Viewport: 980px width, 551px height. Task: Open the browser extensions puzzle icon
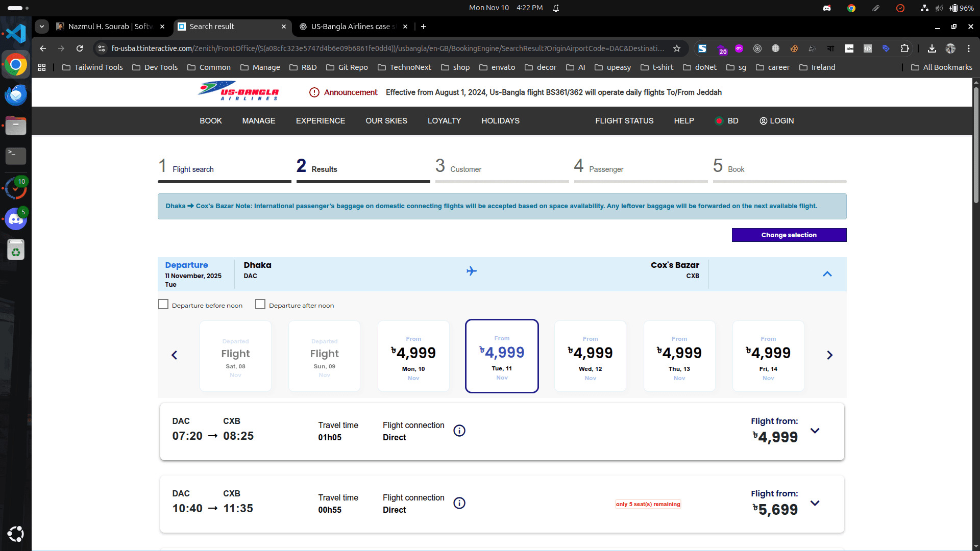[x=905, y=48]
